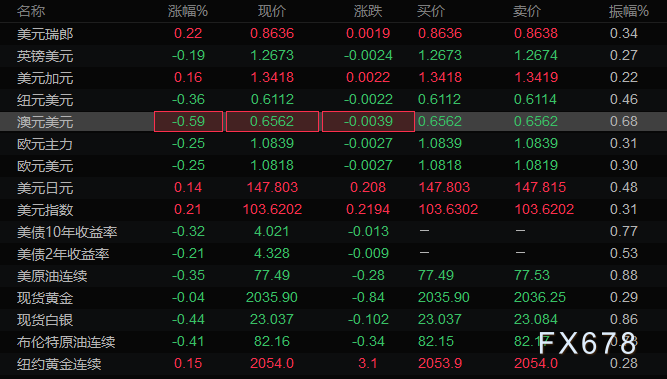667x379 pixels.
Task: Select the 欧元主力 row name
Action: [45, 144]
